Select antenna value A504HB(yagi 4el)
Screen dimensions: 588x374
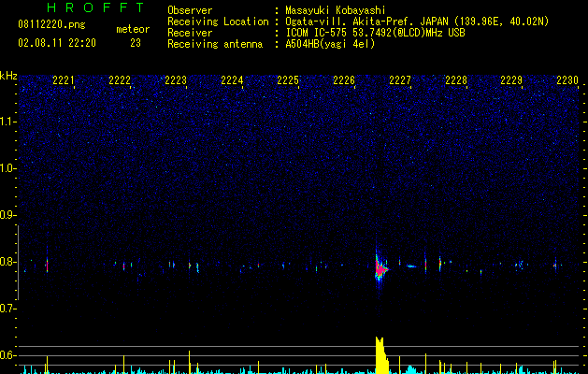coord(330,44)
